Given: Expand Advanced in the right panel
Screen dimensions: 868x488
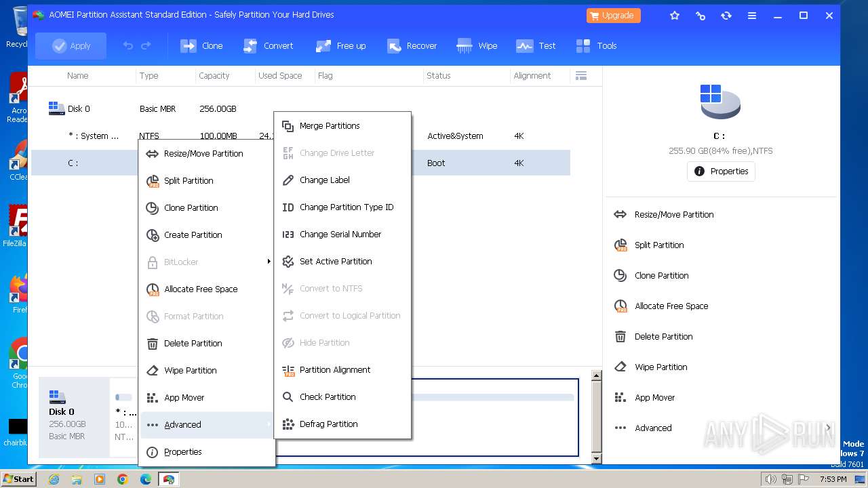Looking at the screenshot, I should pos(722,428).
